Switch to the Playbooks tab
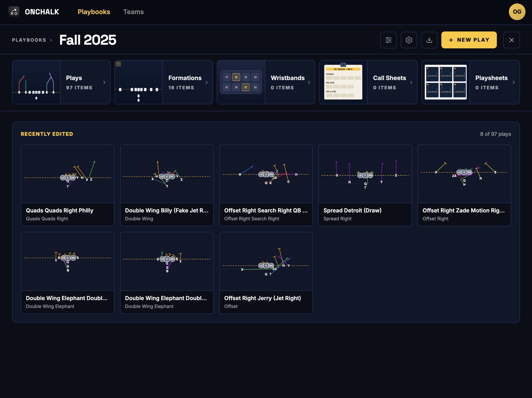Viewport: 532px width, 398px height. point(94,12)
